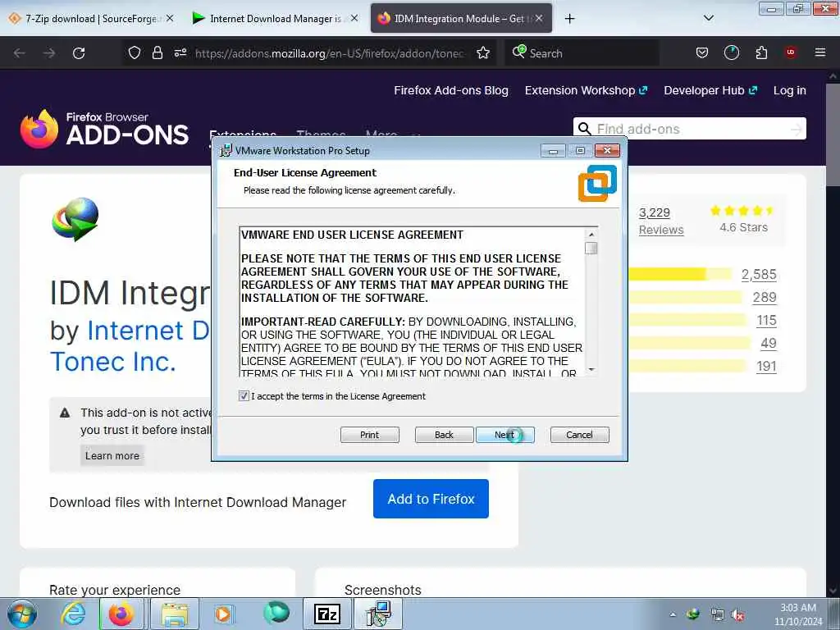
Task: Click the IDM add-on globe icon
Action: [75, 218]
